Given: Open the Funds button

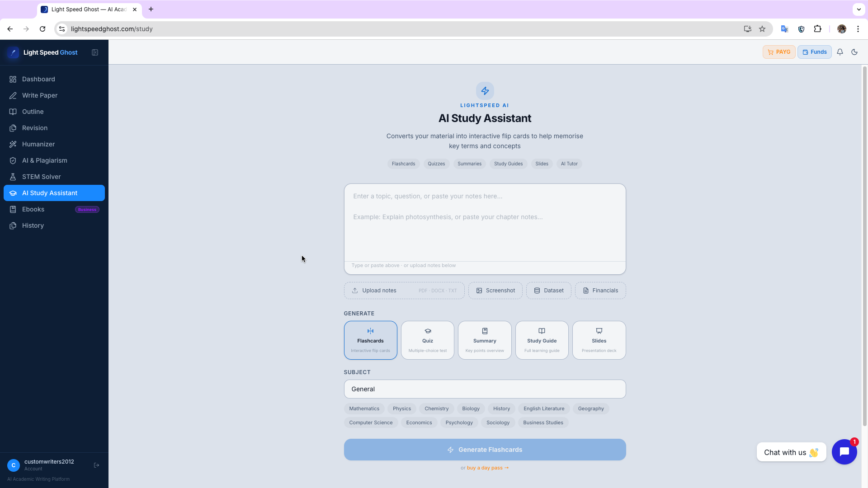Looking at the screenshot, I should (x=814, y=52).
